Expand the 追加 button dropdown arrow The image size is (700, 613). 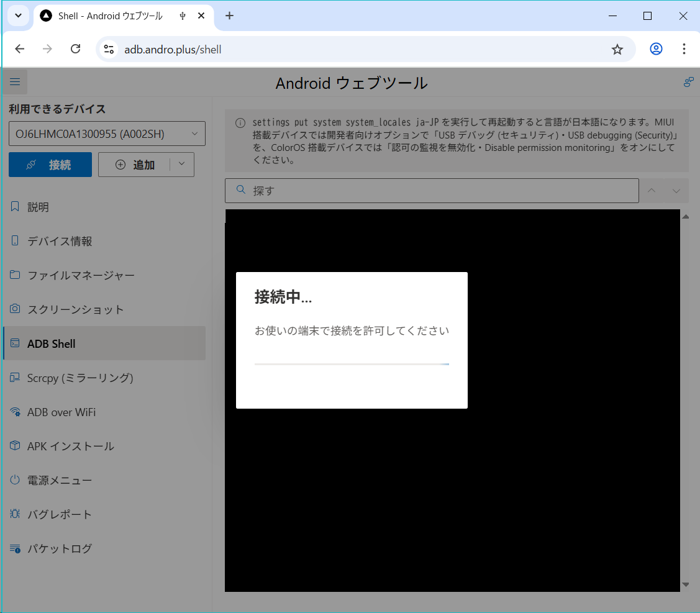[181, 164]
